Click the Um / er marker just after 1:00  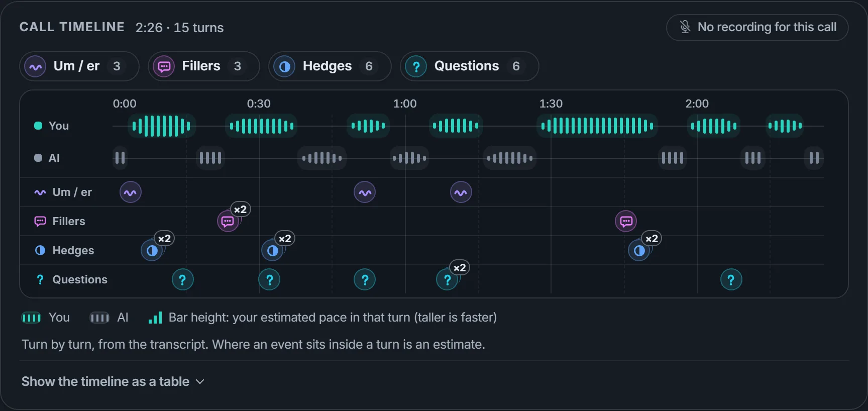tap(461, 192)
